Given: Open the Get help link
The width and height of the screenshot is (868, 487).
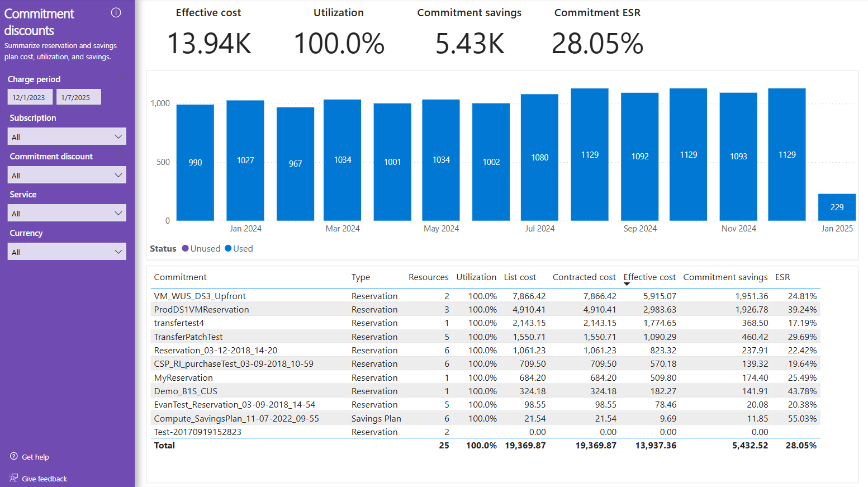Looking at the screenshot, I should pyautogui.click(x=35, y=457).
